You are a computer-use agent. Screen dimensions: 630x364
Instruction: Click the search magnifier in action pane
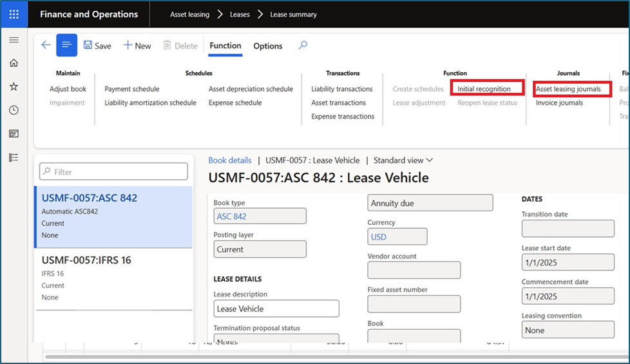coord(303,45)
